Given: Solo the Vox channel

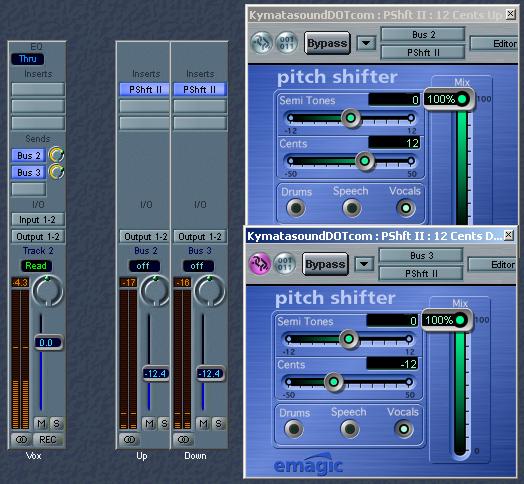Looking at the screenshot, I should (56, 424).
